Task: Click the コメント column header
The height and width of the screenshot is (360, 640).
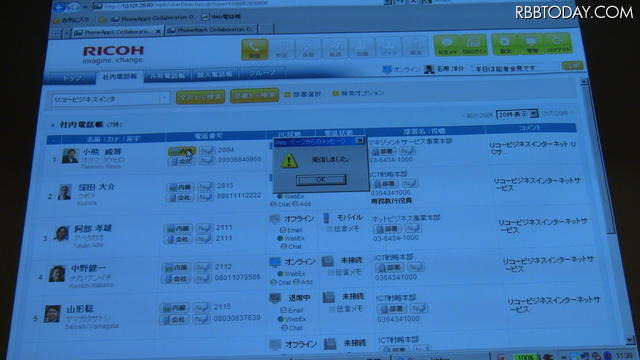Action: click(530, 129)
